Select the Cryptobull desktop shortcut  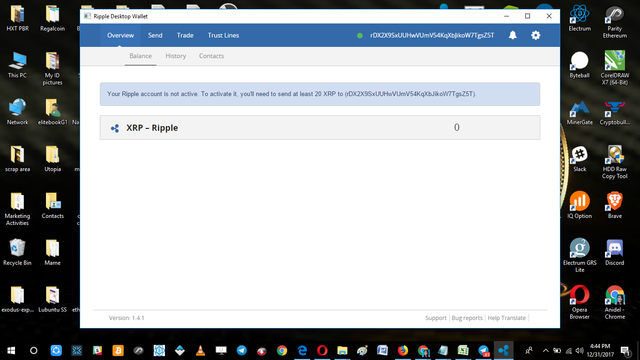click(614, 113)
